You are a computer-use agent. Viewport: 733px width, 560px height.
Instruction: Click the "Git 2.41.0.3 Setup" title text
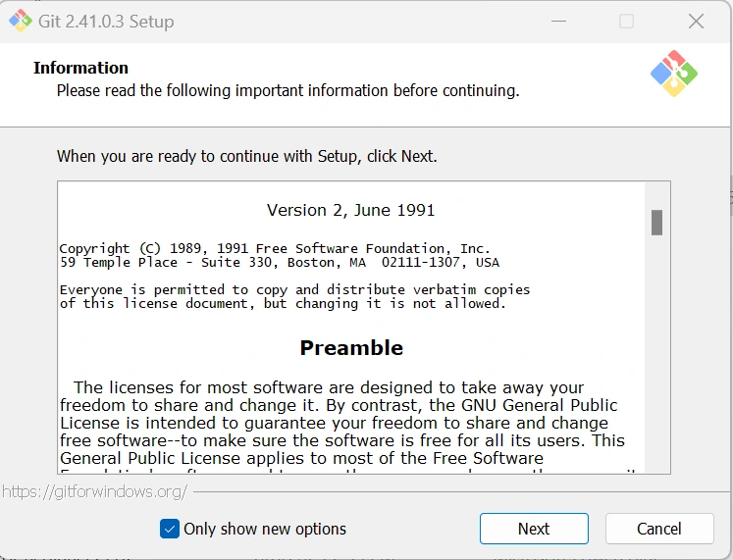[106, 22]
